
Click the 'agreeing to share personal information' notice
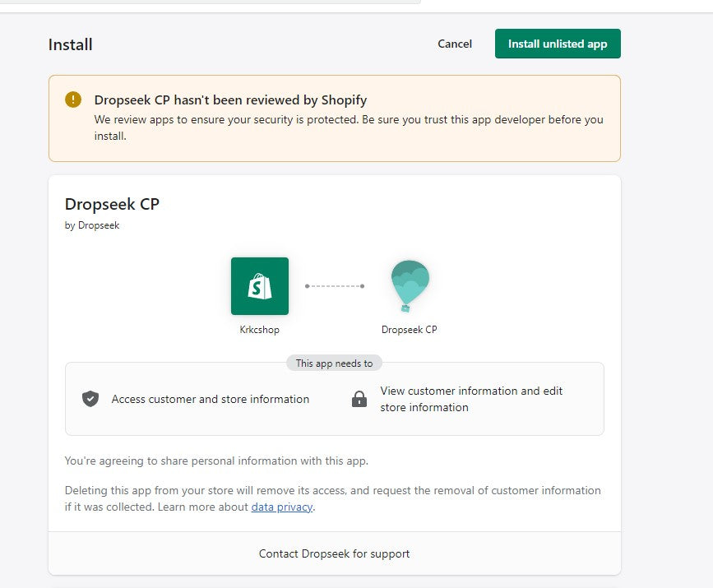coord(216,461)
